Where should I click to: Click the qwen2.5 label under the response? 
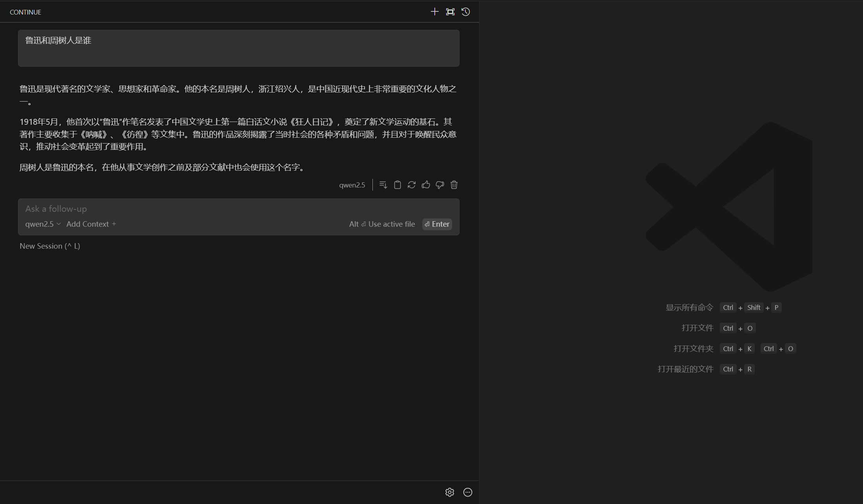click(x=352, y=185)
